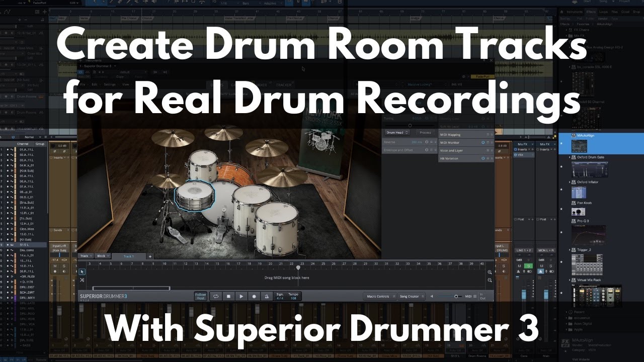This screenshot has width=644, height=362.
Task: Mute the LINE 1 + 2 channel
Action: [x=520, y=265]
